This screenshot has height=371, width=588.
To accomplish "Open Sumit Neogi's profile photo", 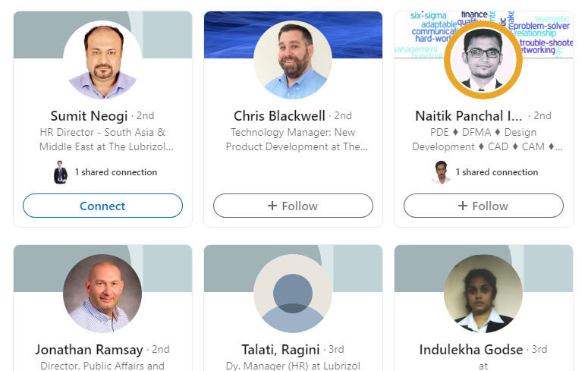I will tap(102, 60).
